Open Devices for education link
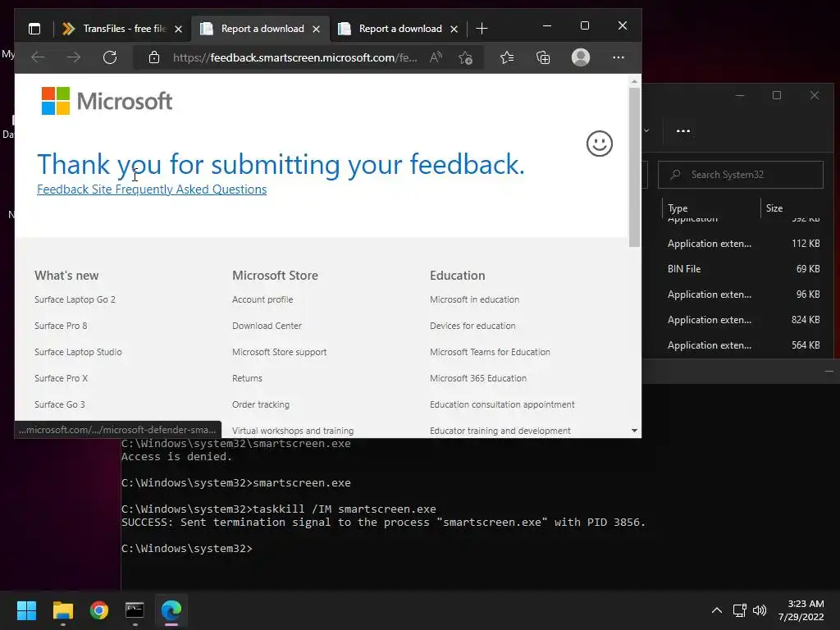Viewport: 840px width, 630px height. click(472, 326)
